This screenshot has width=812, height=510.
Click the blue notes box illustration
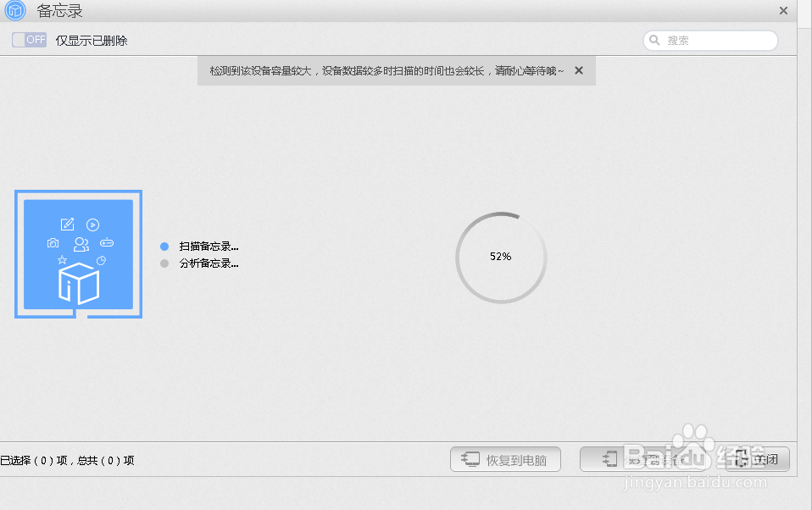[x=78, y=254]
